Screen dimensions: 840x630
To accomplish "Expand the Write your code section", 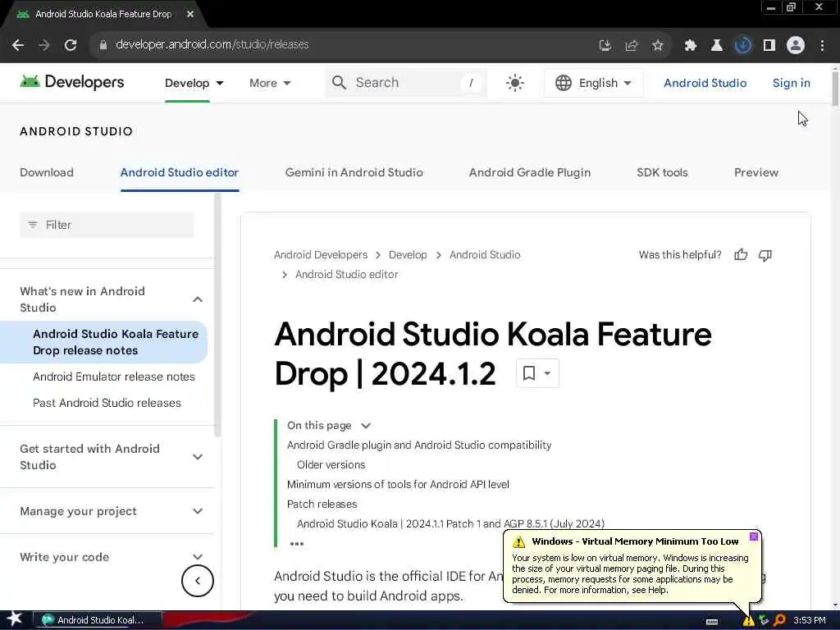I will (x=198, y=557).
